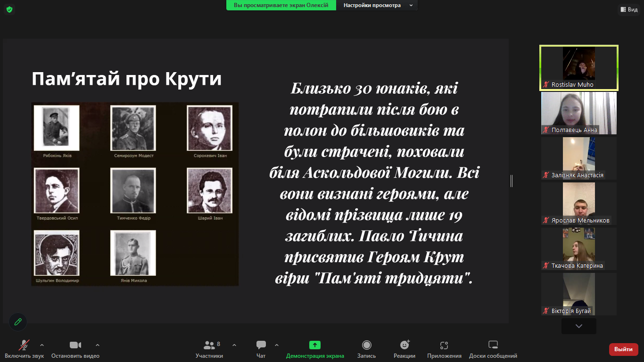Click the green encryption shield icon
Image resolution: width=644 pixels, height=362 pixels.
click(x=9, y=9)
